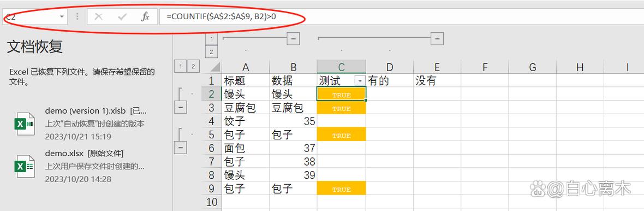Click cell A8 containing 馒头
The height and width of the screenshot is (211, 644).
tap(246, 175)
